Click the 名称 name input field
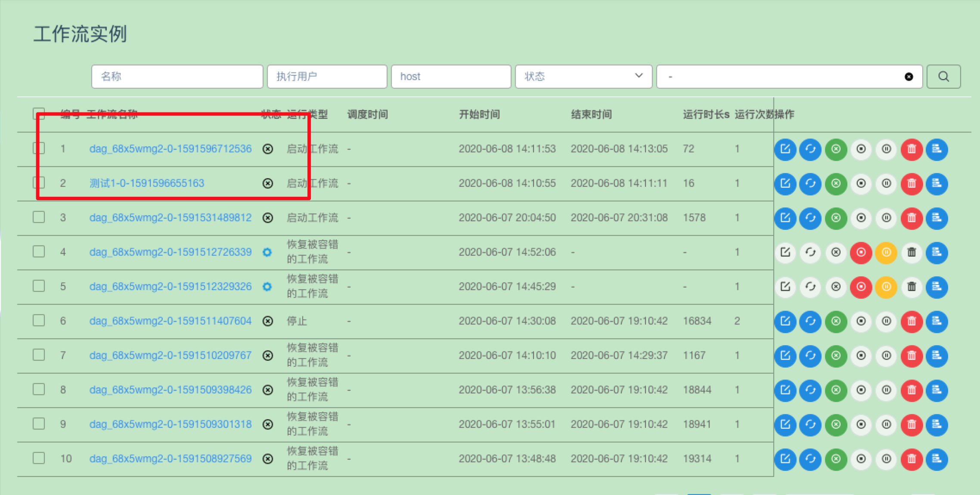Viewport: 980px width, 495px height. point(177,77)
